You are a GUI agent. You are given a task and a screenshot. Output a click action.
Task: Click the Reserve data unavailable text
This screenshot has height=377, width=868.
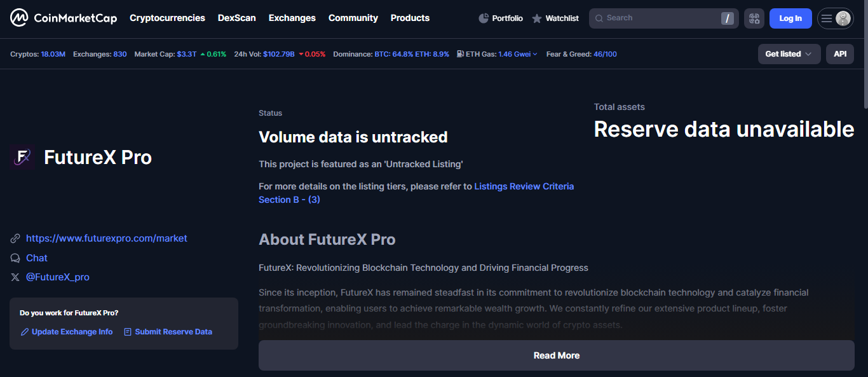tap(724, 129)
